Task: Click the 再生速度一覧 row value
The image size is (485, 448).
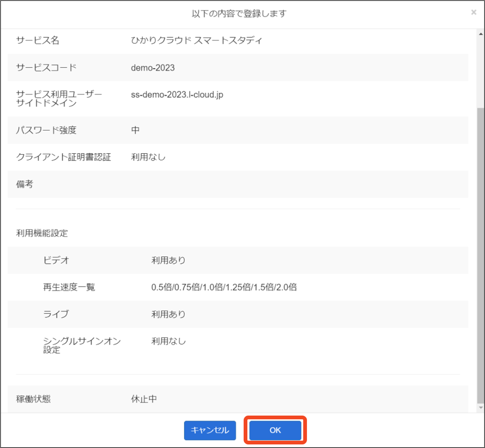Action: [x=224, y=287]
